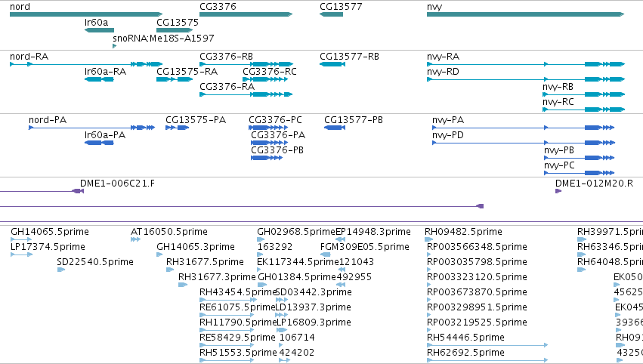Click the CG3376-PC protein label
Viewport: 643px width, 364px height.
275,120
